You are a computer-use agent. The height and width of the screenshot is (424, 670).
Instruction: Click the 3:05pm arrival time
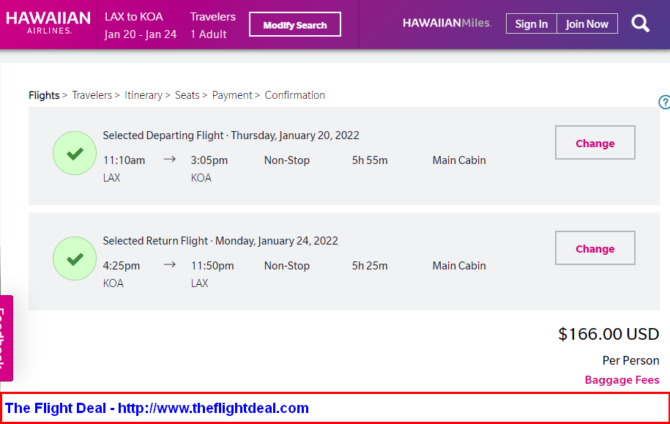(x=209, y=160)
